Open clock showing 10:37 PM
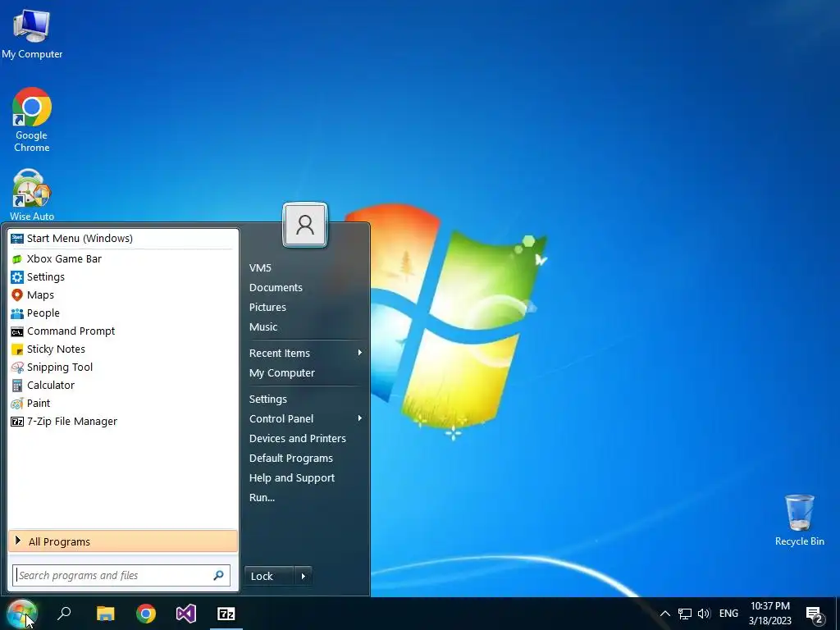Viewport: 840px width, 630px height. tap(769, 614)
